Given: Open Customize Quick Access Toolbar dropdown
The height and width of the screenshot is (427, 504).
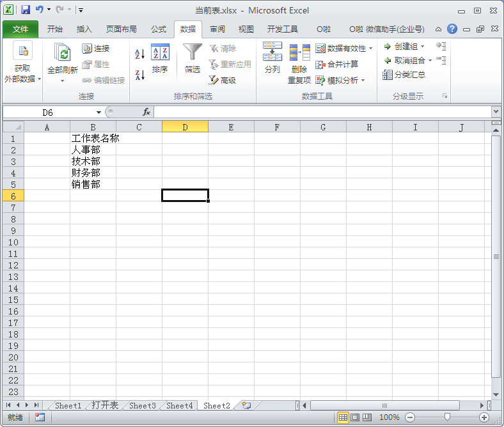Looking at the screenshot, I should [x=81, y=10].
